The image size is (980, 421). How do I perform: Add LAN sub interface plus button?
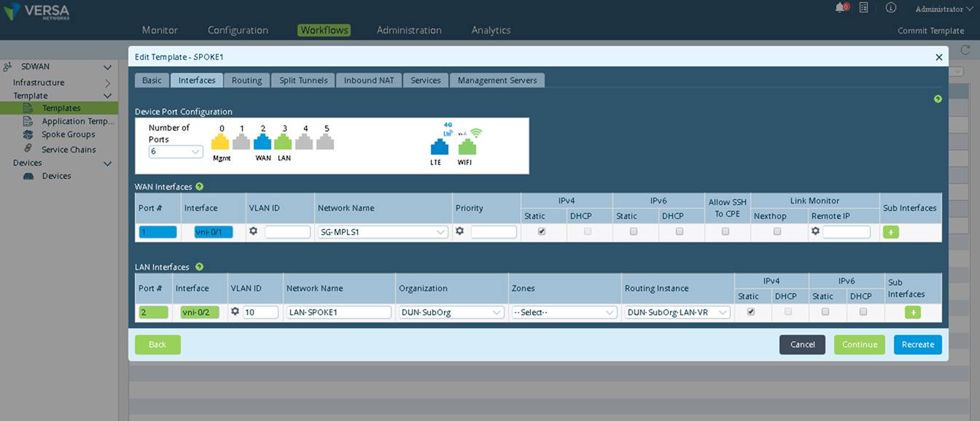pyautogui.click(x=912, y=312)
